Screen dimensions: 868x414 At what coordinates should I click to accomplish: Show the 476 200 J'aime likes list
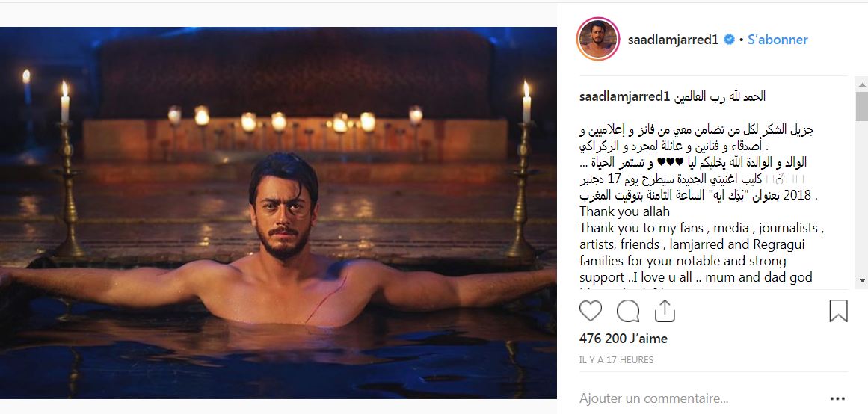click(624, 339)
